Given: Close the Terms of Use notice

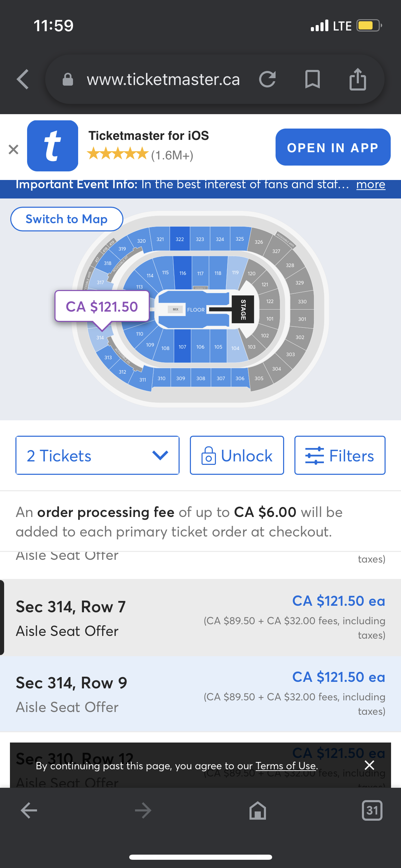Looking at the screenshot, I should (x=369, y=765).
